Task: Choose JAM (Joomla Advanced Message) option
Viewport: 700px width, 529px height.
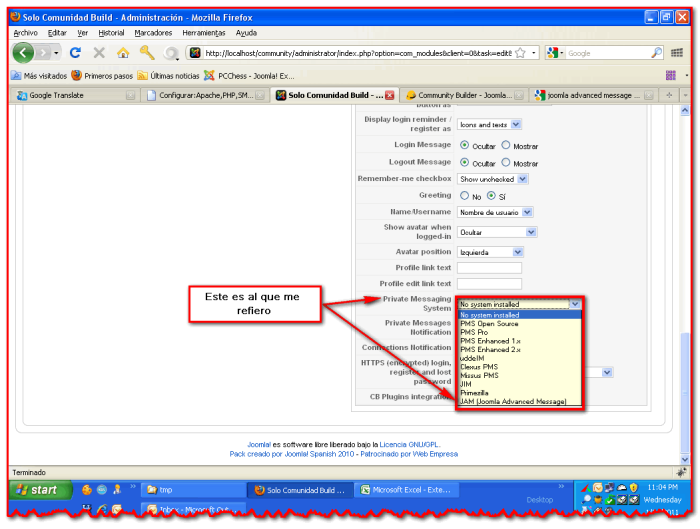Action: (x=520, y=401)
